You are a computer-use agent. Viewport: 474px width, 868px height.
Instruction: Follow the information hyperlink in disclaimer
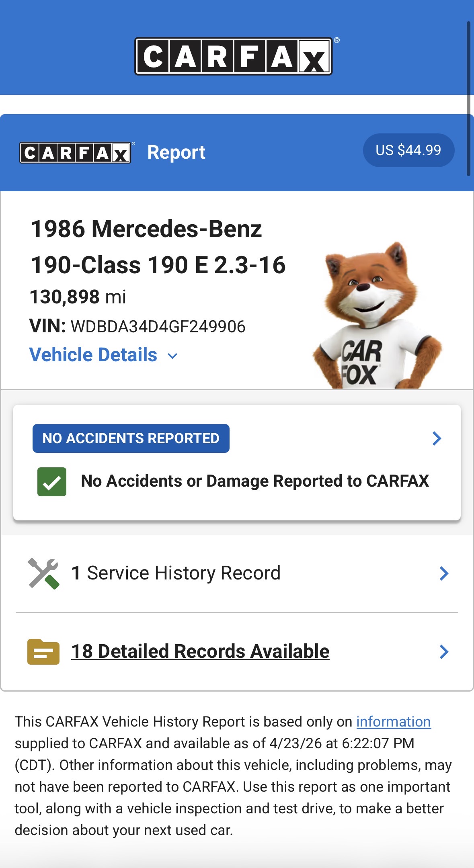(x=393, y=722)
